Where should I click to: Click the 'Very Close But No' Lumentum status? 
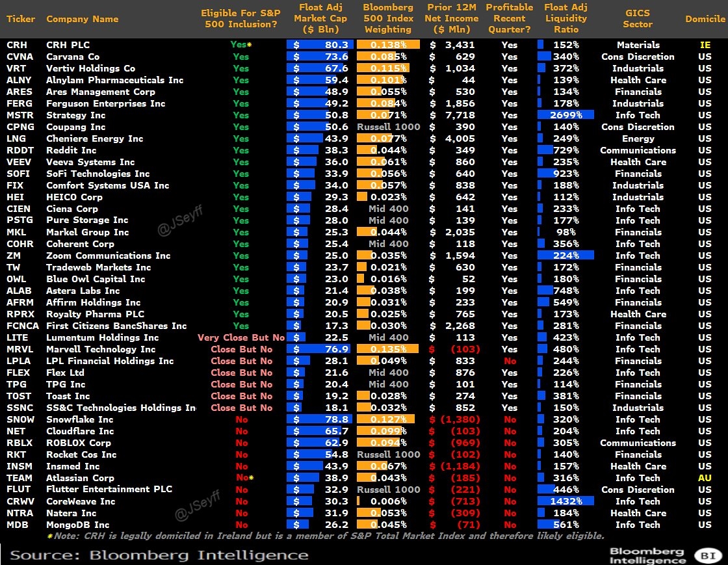click(241, 337)
